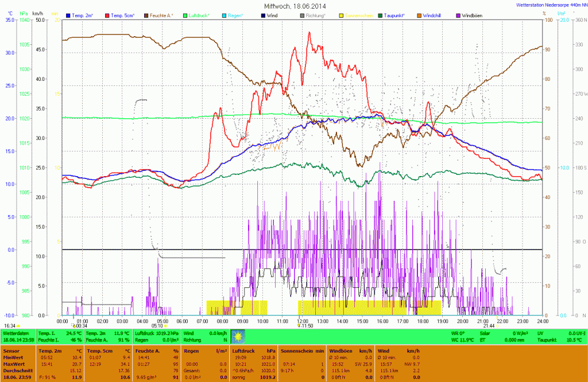
Task: Click the Wetterdaten header cell
Action: [18, 333]
